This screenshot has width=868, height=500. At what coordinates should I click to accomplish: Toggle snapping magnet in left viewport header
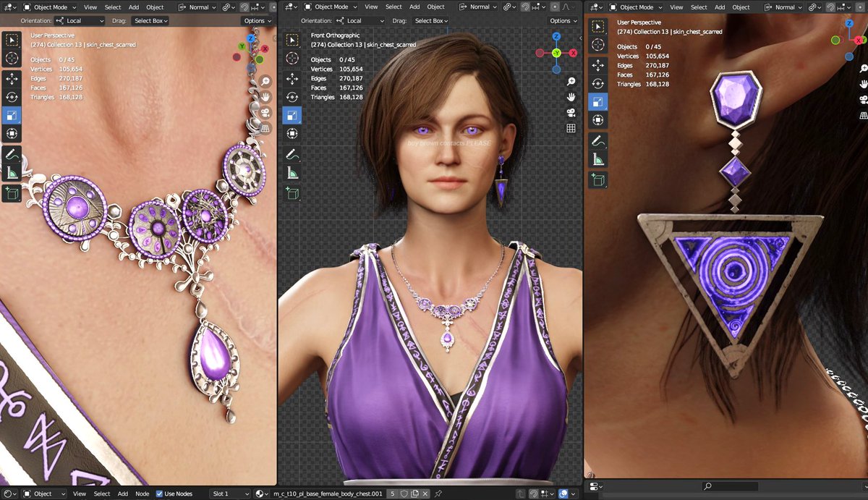[245, 7]
